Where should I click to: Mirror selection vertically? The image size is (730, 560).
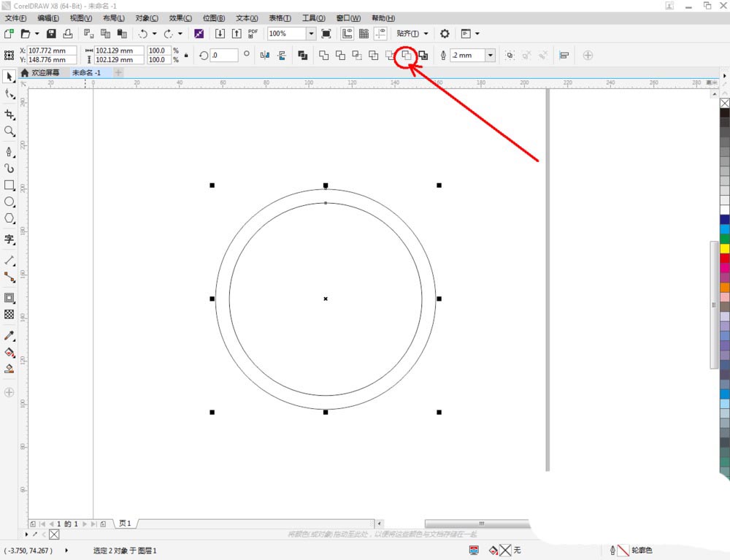(x=282, y=55)
